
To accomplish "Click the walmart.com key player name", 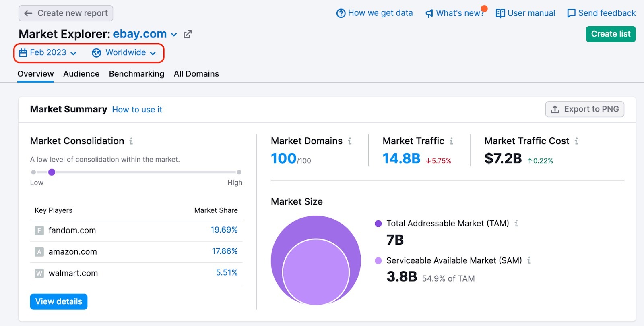I will click(73, 273).
